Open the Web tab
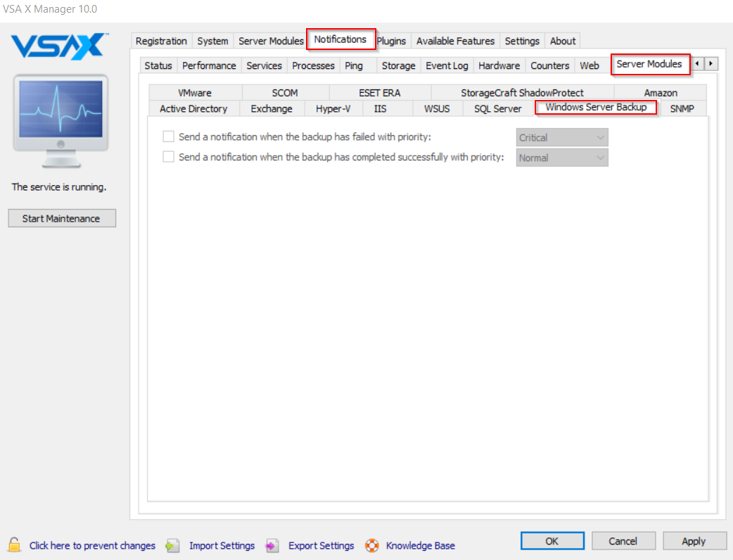The width and height of the screenshot is (733, 560). (x=589, y=66)
